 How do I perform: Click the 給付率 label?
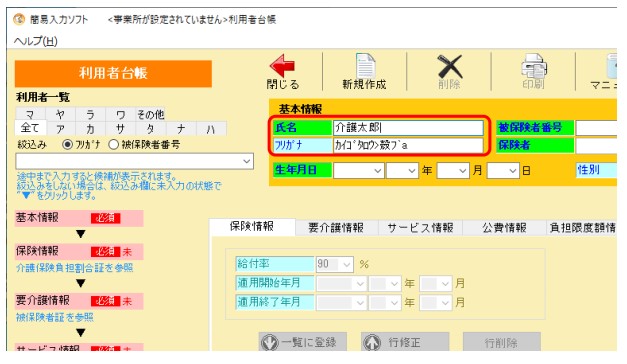coord(275,264)
